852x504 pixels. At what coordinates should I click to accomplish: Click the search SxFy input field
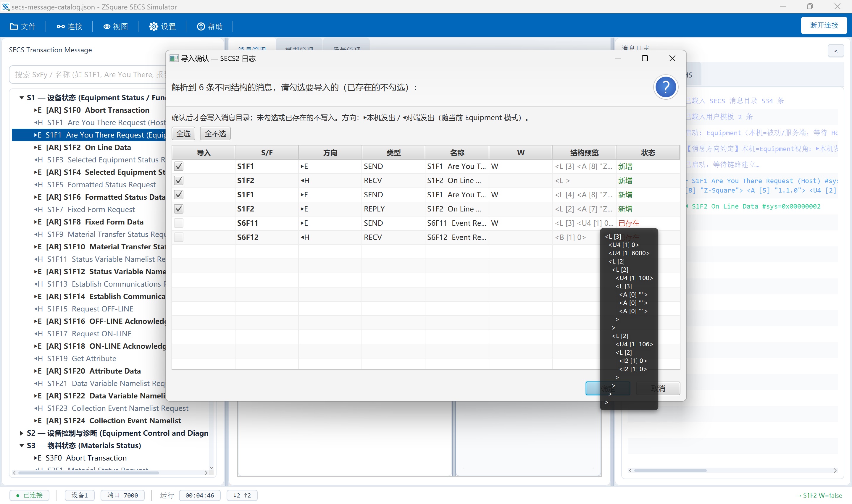(x=88, y=74)
